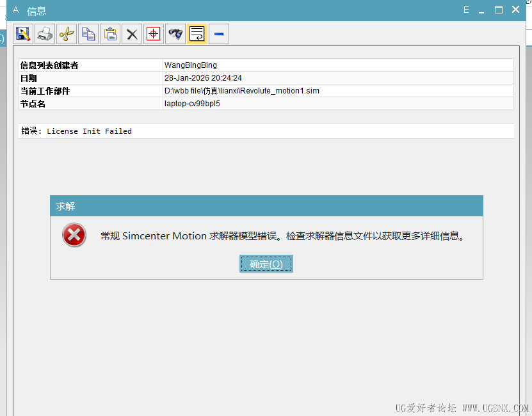
Task: Click the Paste clipboard icon
Action: [109, 33]
